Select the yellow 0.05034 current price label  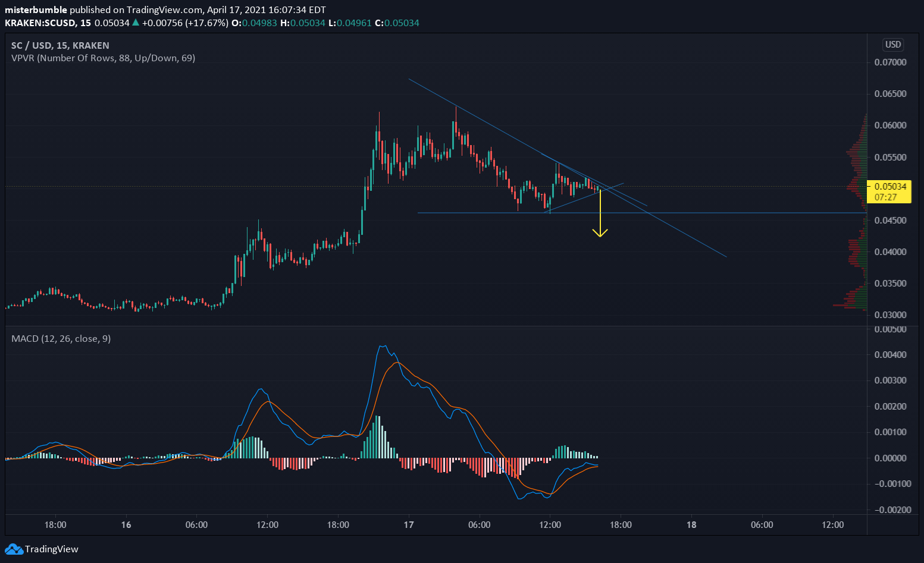[x=889, y=187]
